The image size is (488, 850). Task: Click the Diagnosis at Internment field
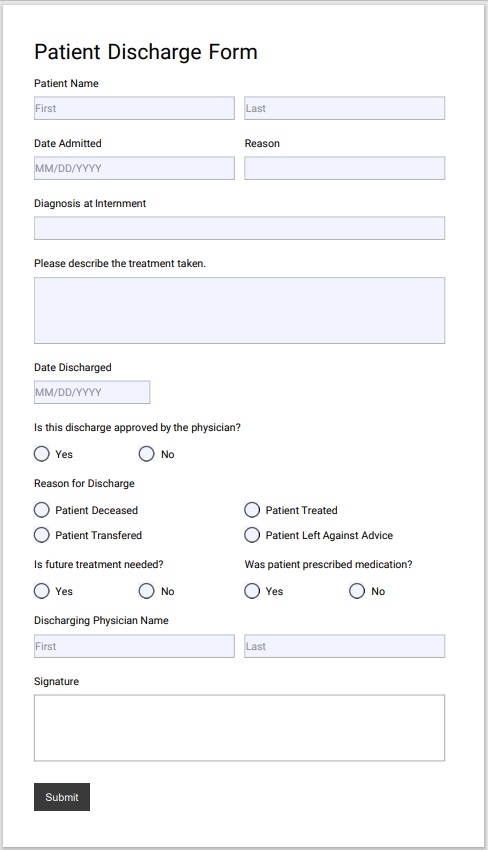(239, 228)
